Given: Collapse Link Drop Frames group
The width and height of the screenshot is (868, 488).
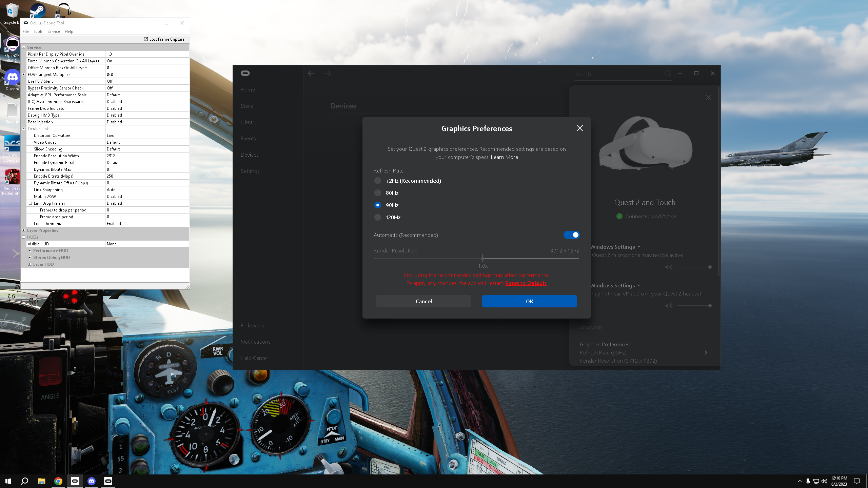Looking at the screenshot, I should 30,203.
